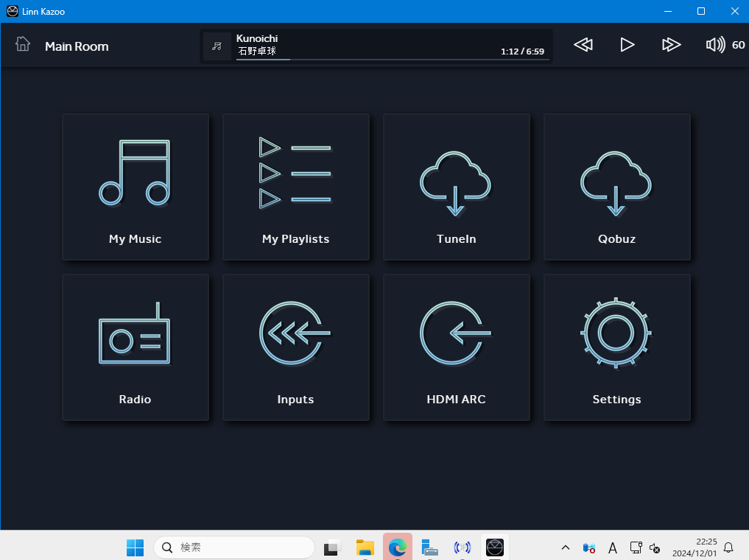This screenshot has width=749, height=560.
Task: Skip to the next track
Action: coord(671,45)
